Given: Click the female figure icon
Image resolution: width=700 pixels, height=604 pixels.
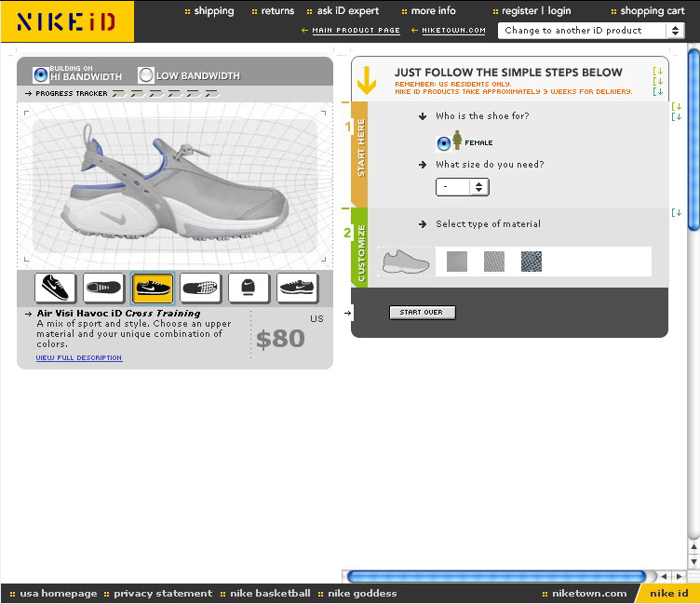Looking at the screenshot, I should coord(457,141).
